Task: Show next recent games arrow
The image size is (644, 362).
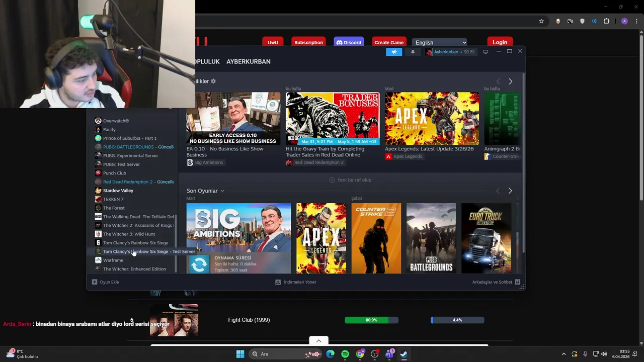Action: pyautogui.click(x=510, y=191)
